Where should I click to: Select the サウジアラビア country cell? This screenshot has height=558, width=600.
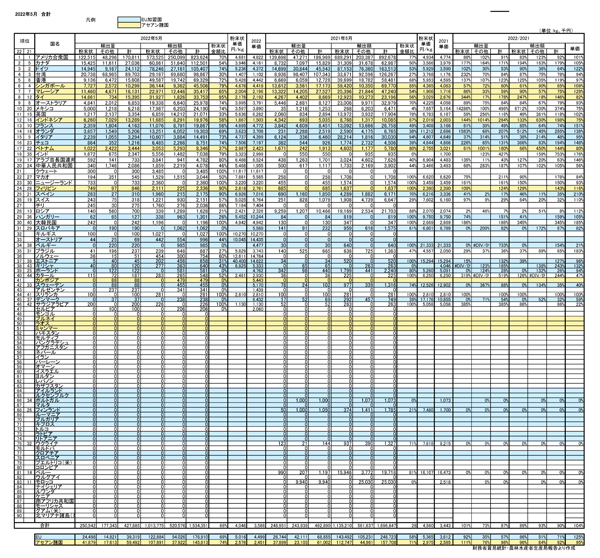[x=55, y=304]
